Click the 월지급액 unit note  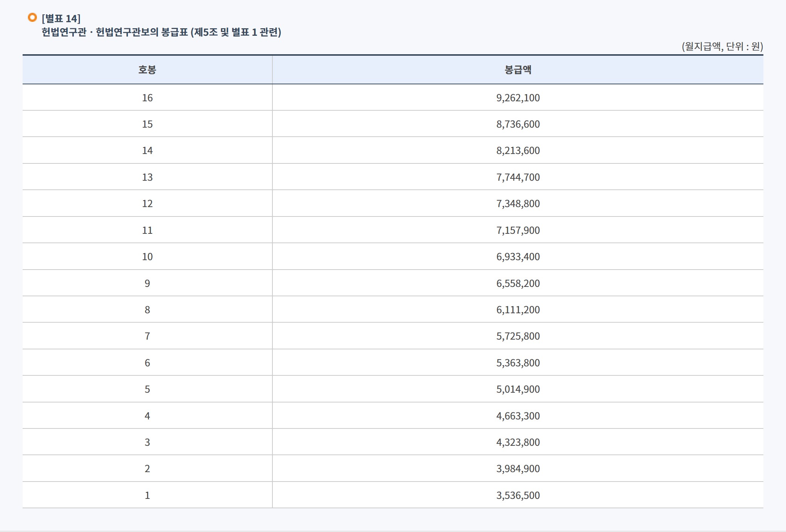click(722, 46)
